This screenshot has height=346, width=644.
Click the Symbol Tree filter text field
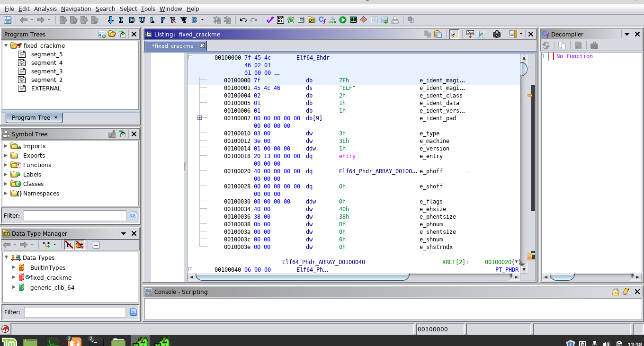[x=75, y=215]
